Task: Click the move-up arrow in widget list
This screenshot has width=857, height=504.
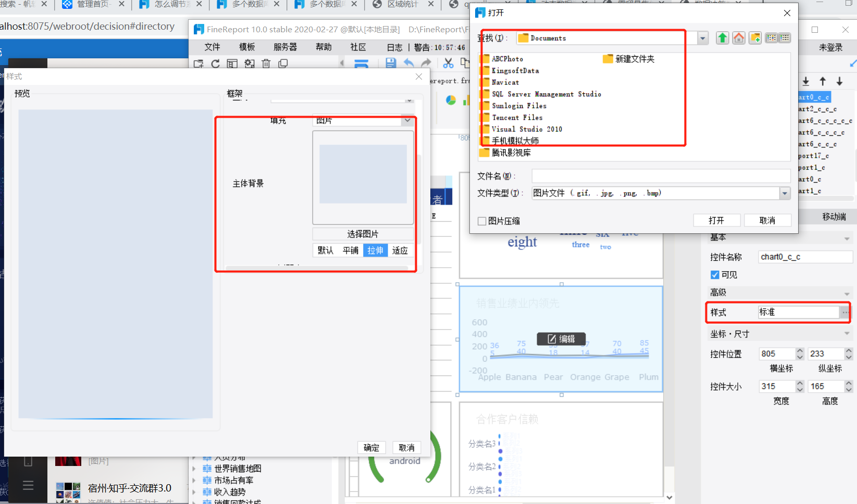Action: click(823, 81)
